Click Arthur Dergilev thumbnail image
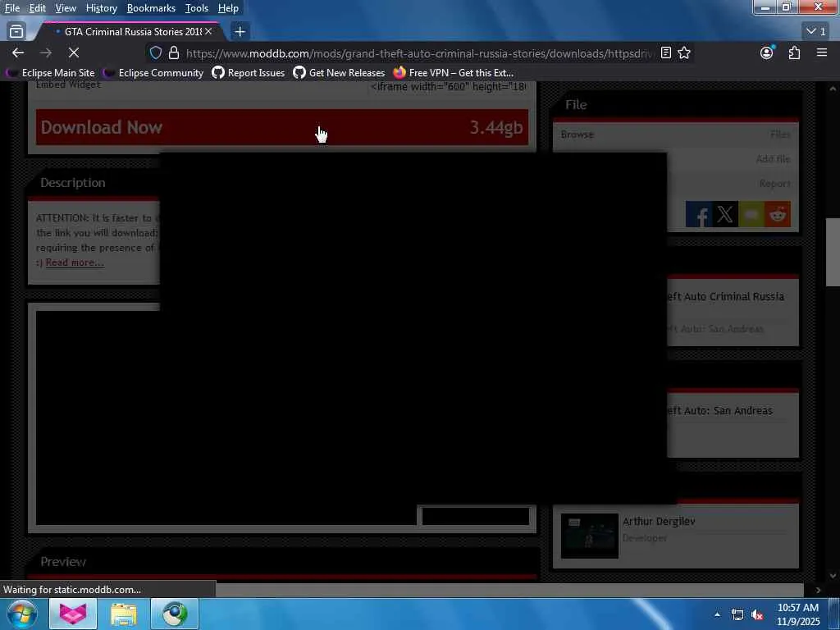Screen dimensions: 840x630 point(589,536)
